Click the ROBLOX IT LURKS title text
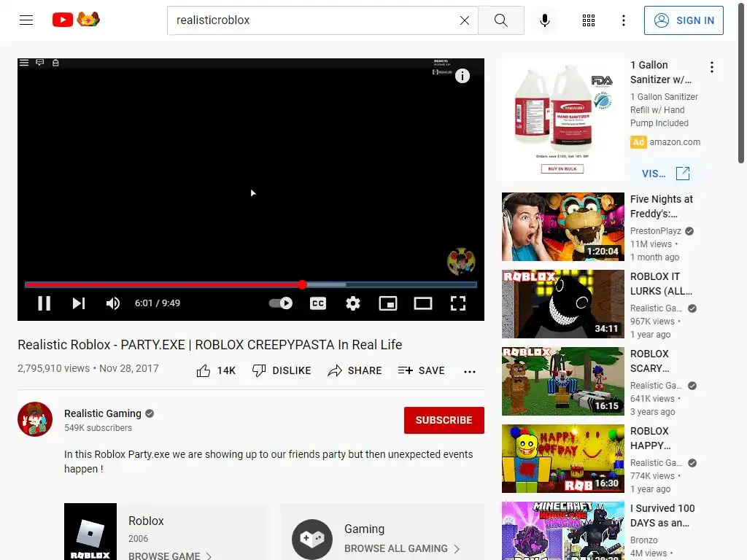 point(661,284)
